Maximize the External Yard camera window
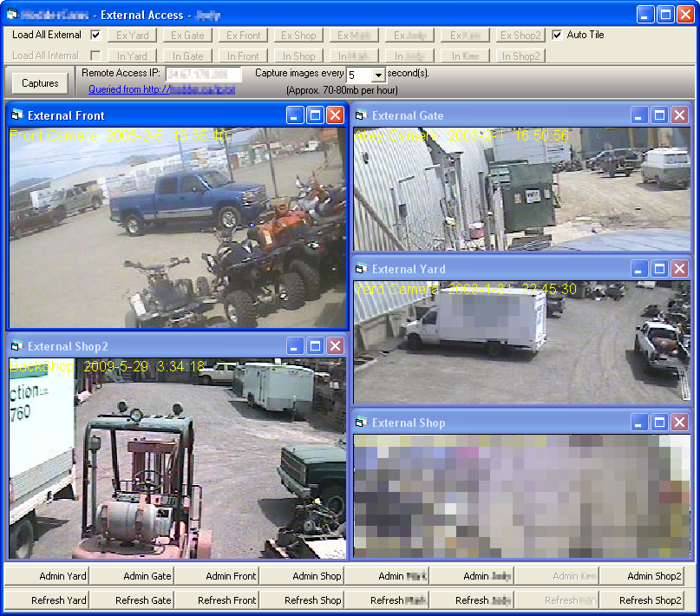The image size is (700, 616). click(x=659, y=269)
